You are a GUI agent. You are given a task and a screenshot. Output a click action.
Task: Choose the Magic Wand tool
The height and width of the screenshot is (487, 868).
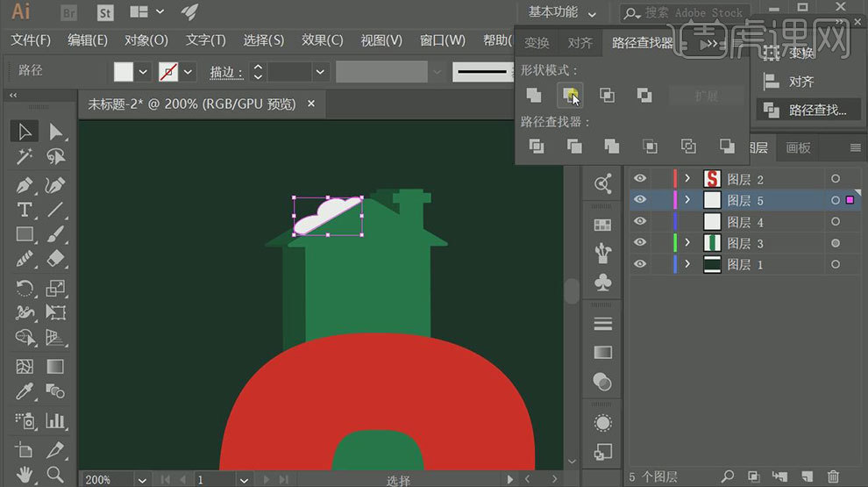25,157
